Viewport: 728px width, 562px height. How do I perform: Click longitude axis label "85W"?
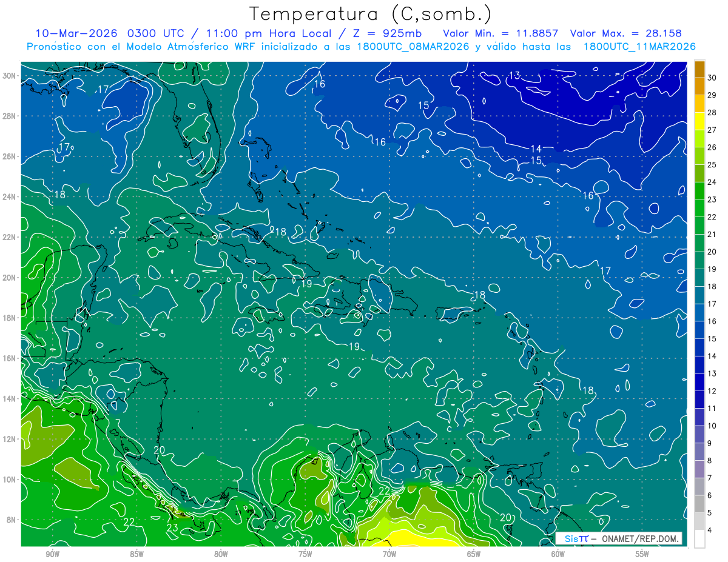[136, 554]
